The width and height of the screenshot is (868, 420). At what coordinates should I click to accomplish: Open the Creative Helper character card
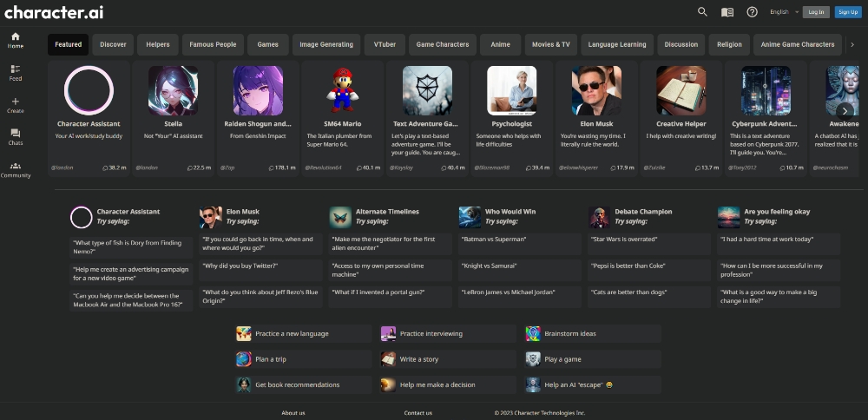pyautogui.click(x=681, y=118)
